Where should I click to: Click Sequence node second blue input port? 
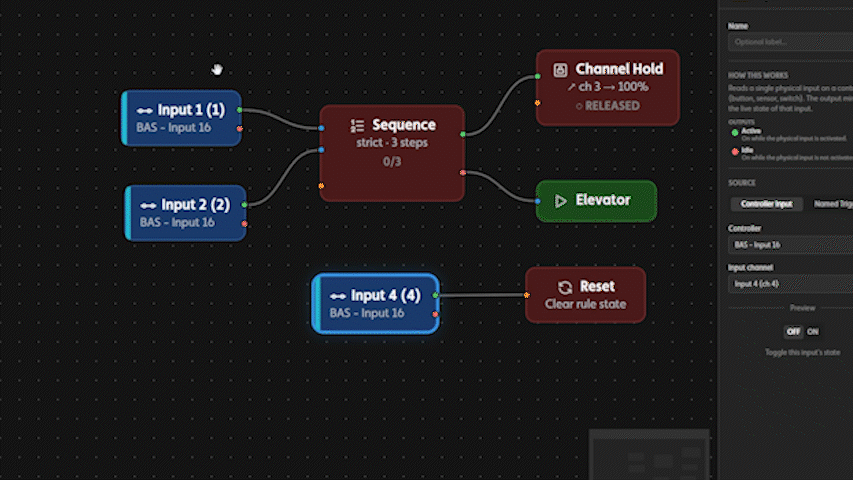click(x=321, y=150)
